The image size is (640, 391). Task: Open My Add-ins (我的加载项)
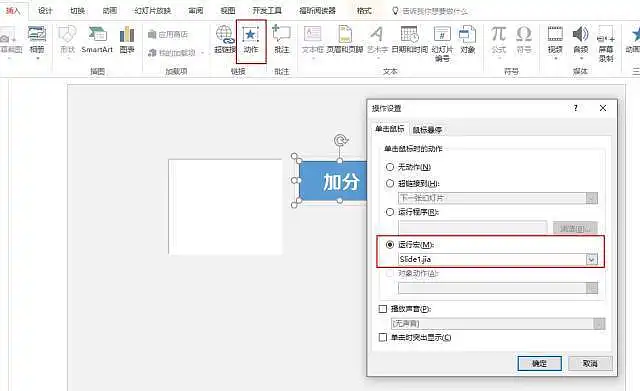[x=176, y=53]
